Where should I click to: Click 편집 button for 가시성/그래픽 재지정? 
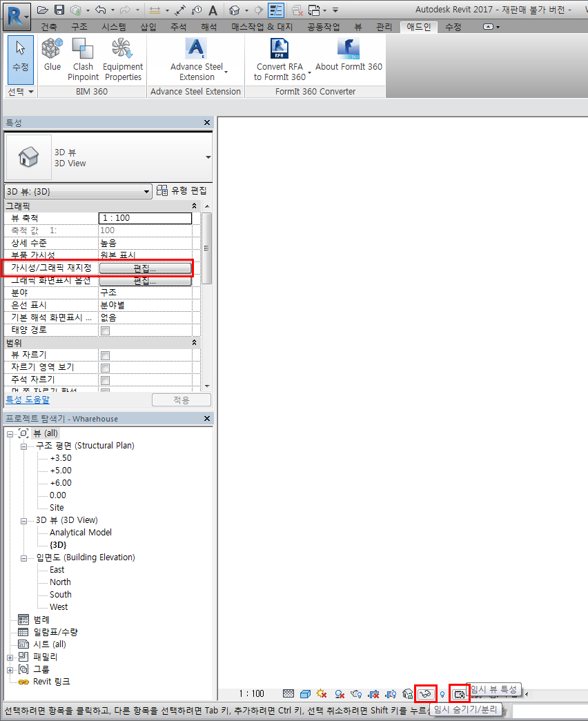(x=145, y=268)
